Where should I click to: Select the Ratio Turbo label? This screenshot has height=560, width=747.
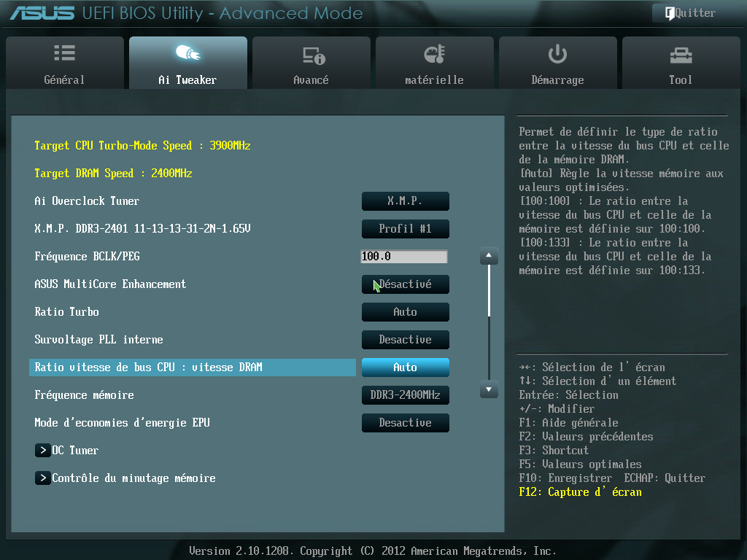click(x=66, y=312)
